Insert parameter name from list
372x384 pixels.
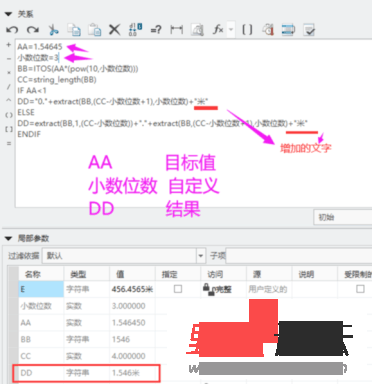click(x=197, y=30)
